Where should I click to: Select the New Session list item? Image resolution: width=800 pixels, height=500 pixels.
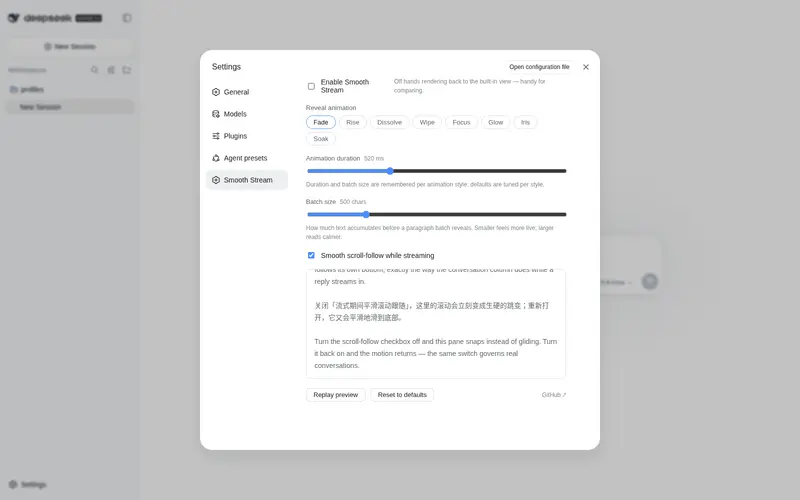[70, 107]
